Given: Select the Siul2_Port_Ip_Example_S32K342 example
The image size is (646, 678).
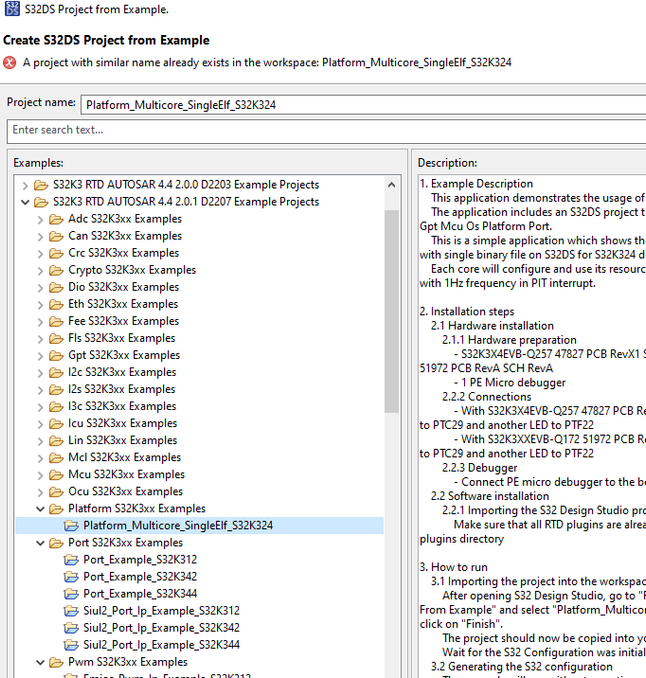Looking at the screenshot, I should click(x=161, y=628).
